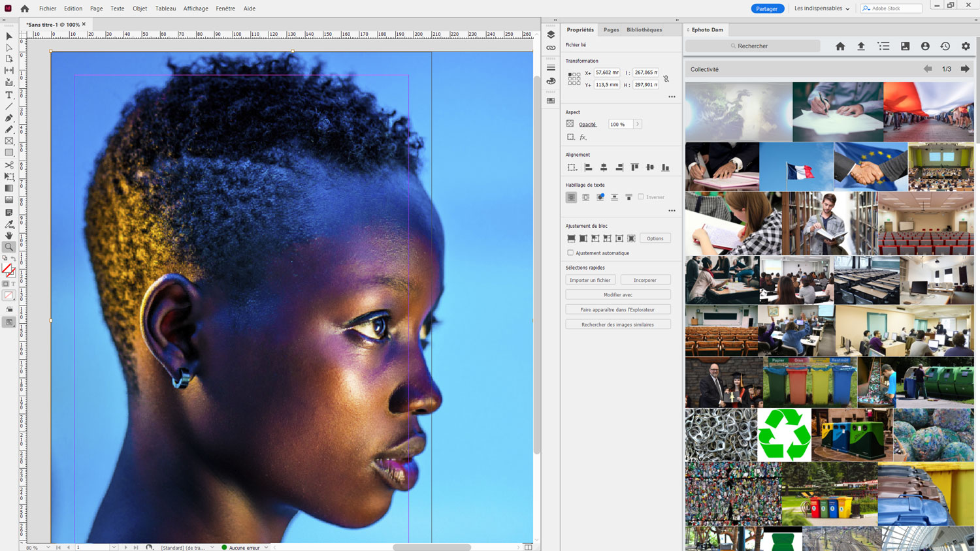980x551 pixels.
Task: Select the reference point grid
Action: [x=574, y=79]
